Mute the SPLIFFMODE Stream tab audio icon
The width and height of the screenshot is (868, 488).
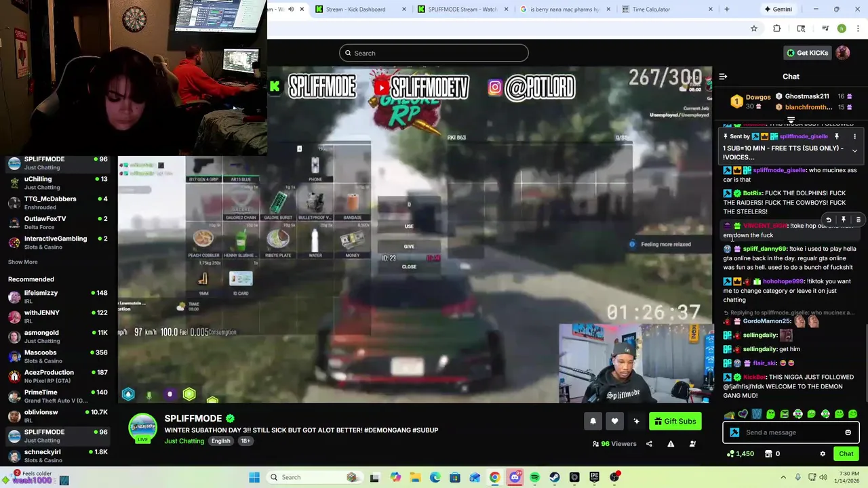click(x=291, y=9)
